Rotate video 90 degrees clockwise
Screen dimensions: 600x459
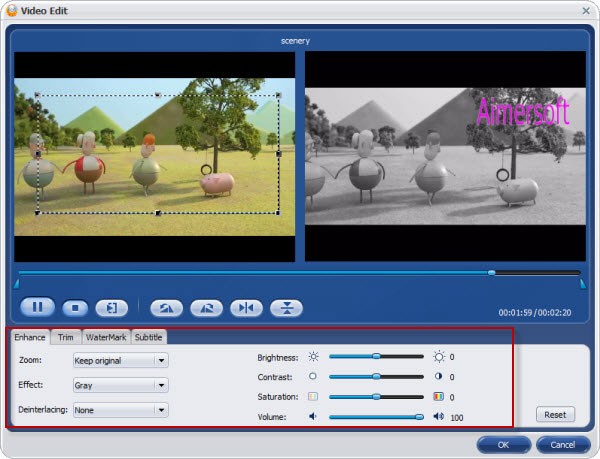[207, 308]
